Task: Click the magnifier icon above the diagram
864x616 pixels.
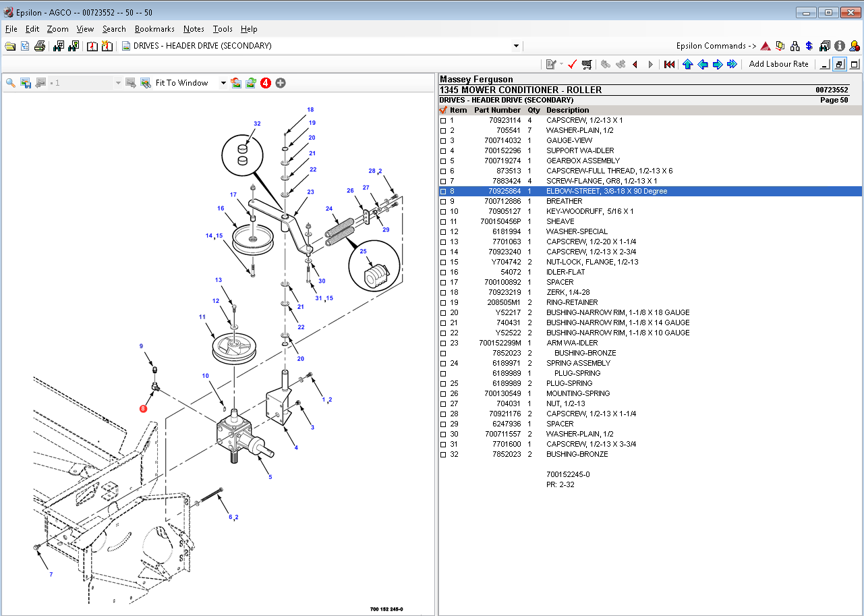Action: click(11, 83)
